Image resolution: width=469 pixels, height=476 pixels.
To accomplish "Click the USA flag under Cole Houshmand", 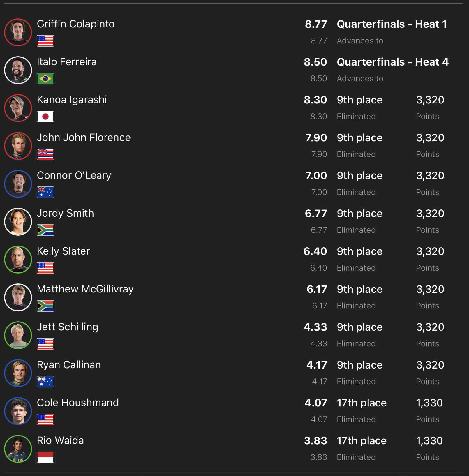I will (45, 419).
